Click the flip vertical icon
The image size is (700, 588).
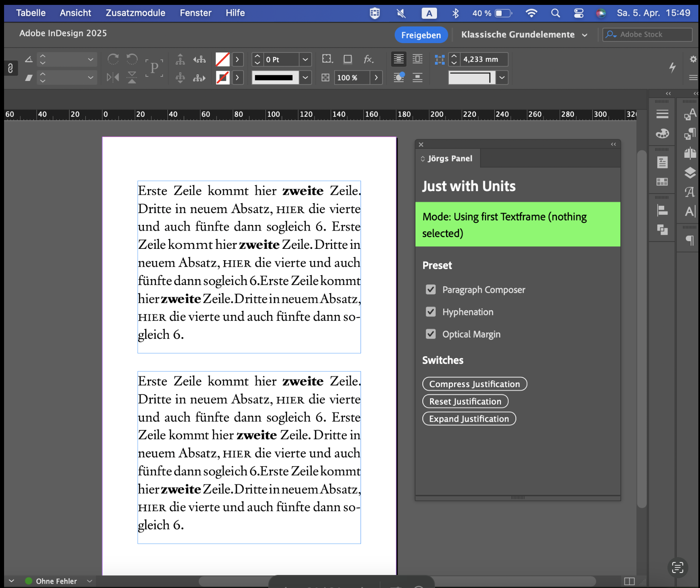point(132,77)
